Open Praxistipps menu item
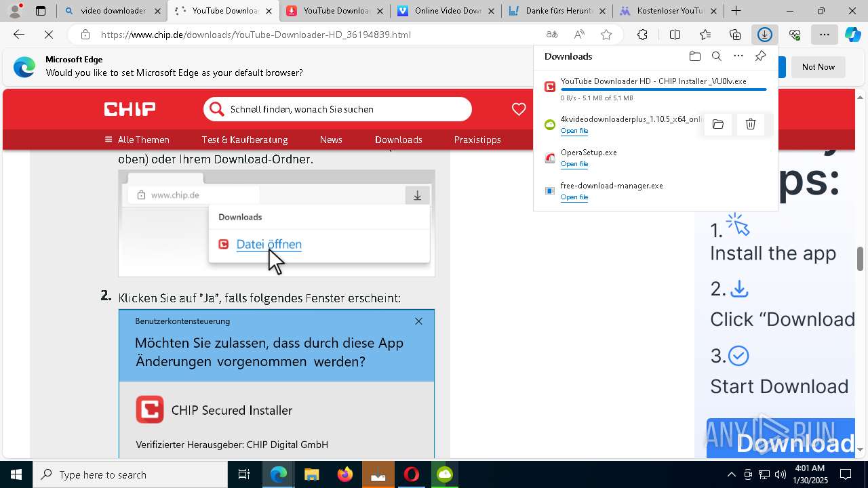Viewport: 868px width, 488px height. click(477, 140)
